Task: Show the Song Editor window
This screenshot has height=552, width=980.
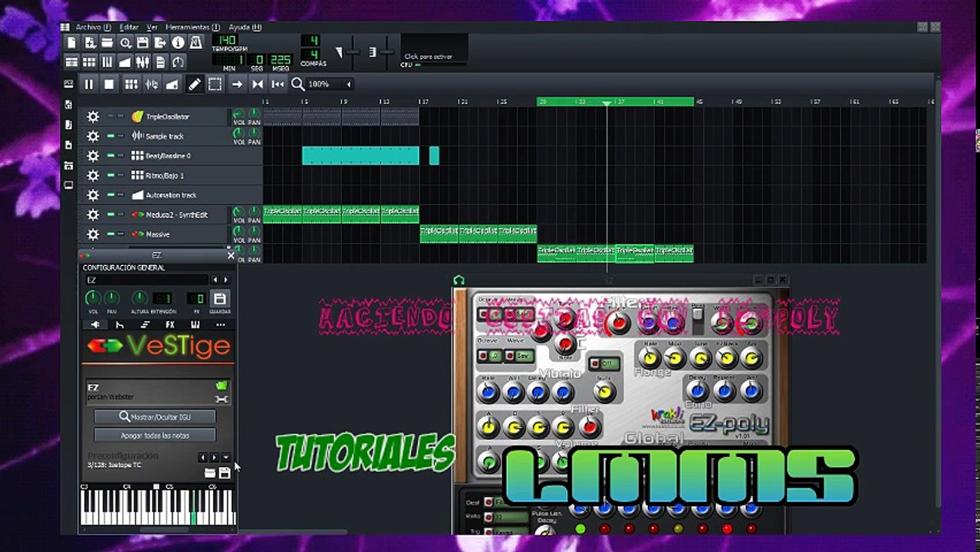Action: click(71, 62)
